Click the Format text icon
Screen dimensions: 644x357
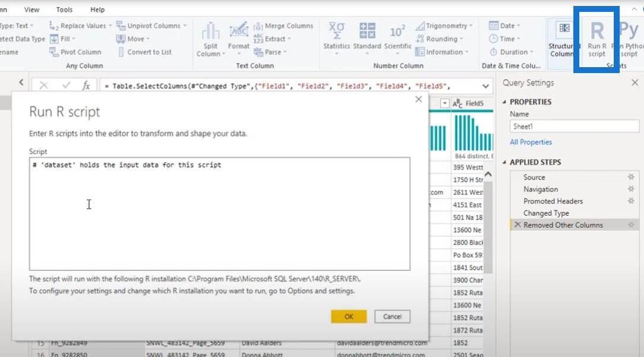pos(239,36)
